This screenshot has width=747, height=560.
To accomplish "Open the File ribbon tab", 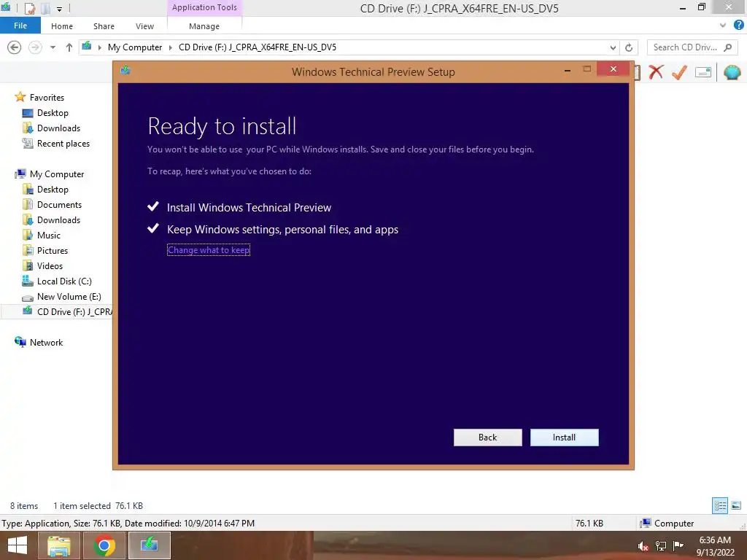I will (x=20, y=26).
